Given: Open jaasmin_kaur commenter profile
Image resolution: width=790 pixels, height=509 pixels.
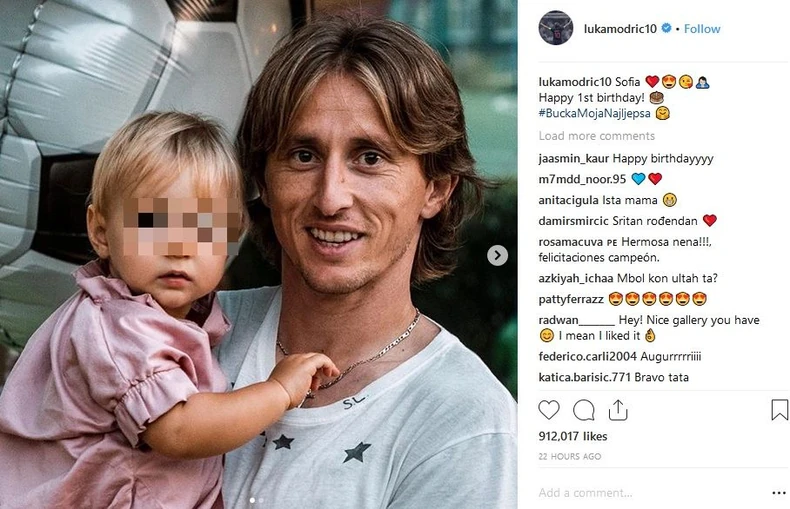Looking at the screenshot, I should click(573, 159).
